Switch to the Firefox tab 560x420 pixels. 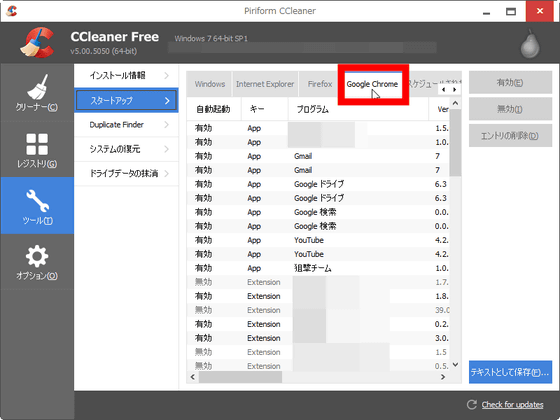pos(320,84)
